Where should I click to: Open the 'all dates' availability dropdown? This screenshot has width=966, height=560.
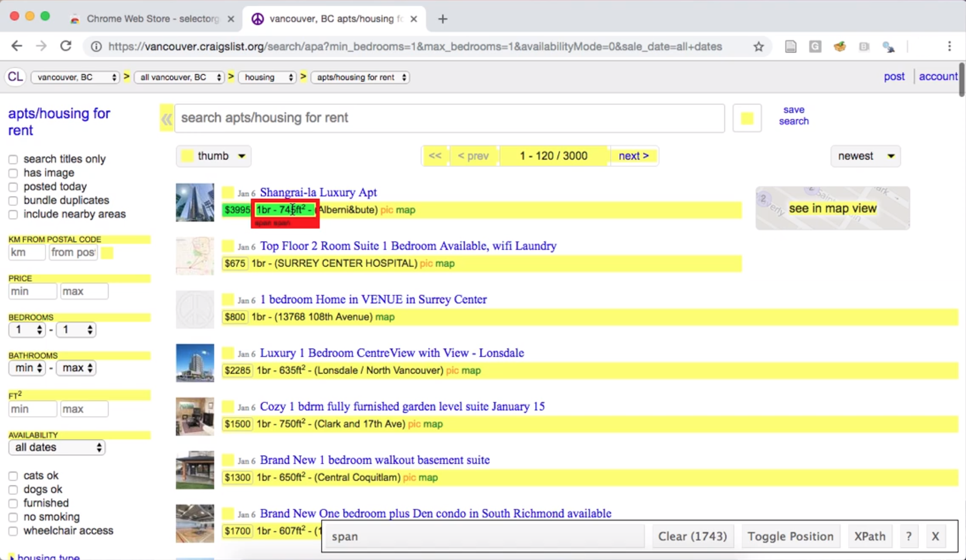point(57,448)
